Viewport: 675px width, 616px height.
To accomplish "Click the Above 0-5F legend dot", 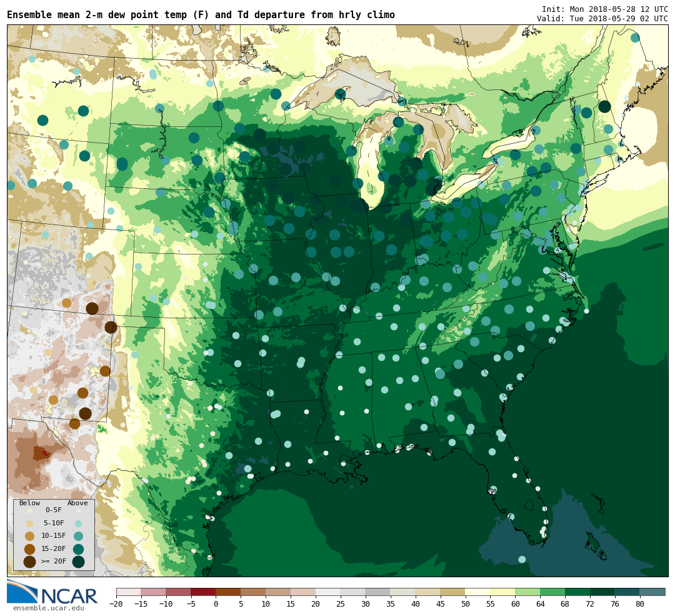I will pyautogui.click(x=78, y=510).
